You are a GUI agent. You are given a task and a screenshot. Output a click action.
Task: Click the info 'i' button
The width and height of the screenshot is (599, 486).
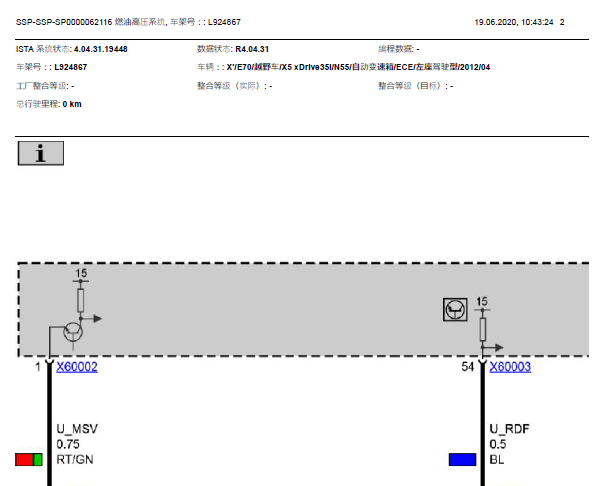coord(40,153)
